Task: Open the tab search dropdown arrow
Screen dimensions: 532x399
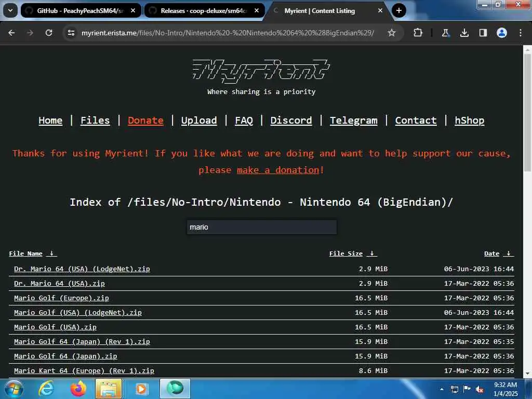Action: pos(10,11)
